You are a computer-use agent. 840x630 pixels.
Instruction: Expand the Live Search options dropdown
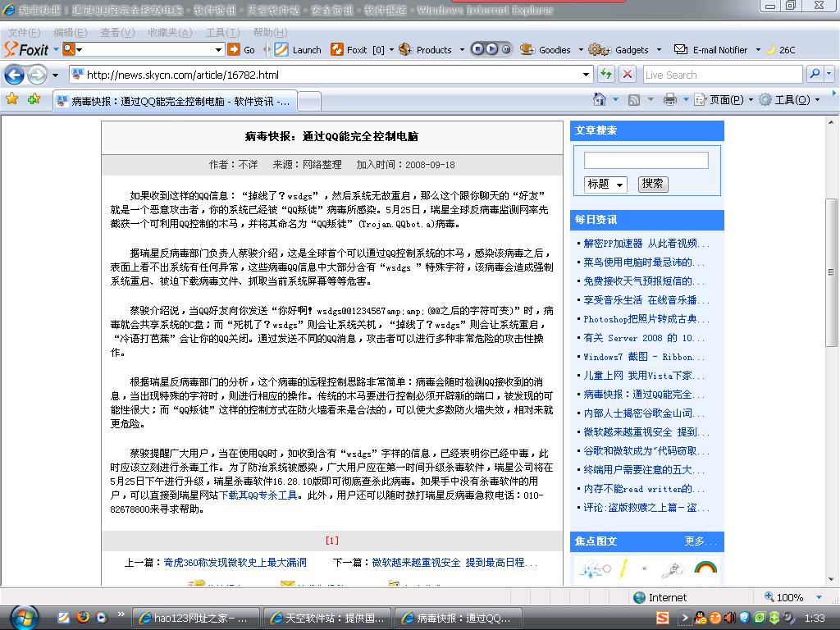pyautogui.click(x=829, y=74)
